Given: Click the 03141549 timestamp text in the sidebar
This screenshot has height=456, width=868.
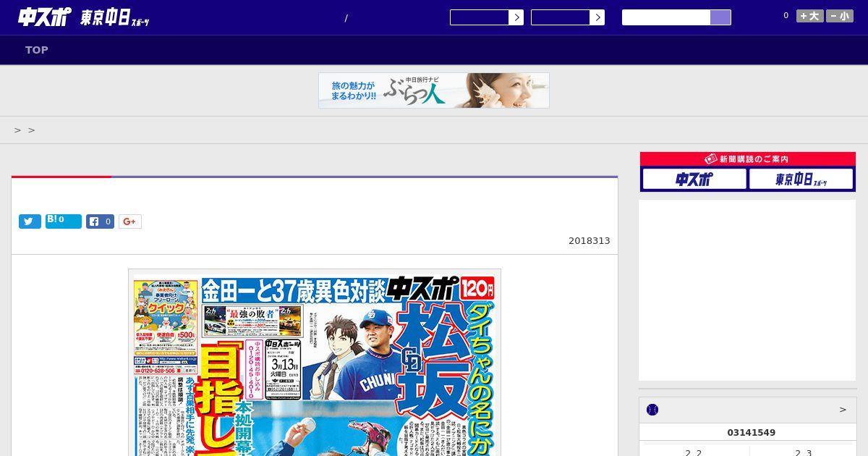Looking at the screenshot, I should [x=752, y=433].
